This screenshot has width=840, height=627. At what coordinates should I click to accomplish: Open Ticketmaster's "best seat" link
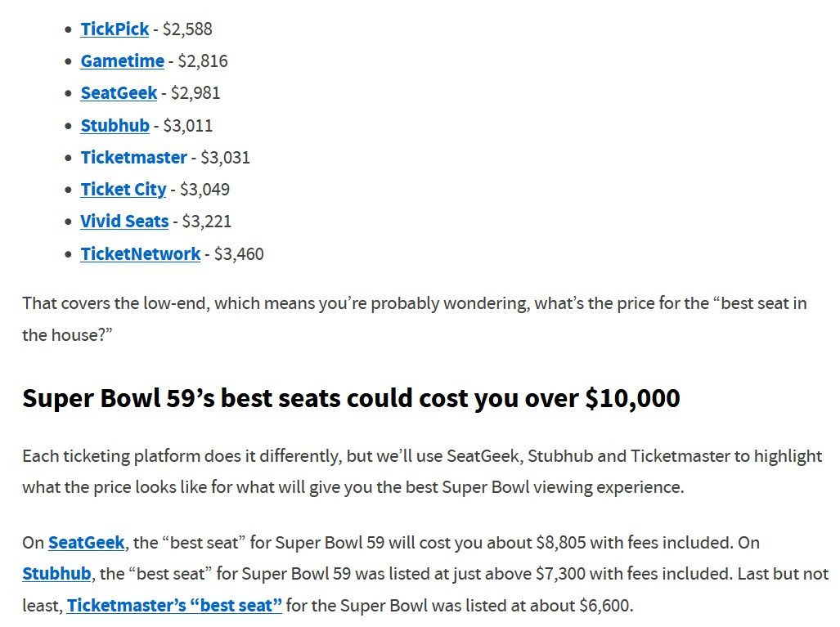[174, 606]
